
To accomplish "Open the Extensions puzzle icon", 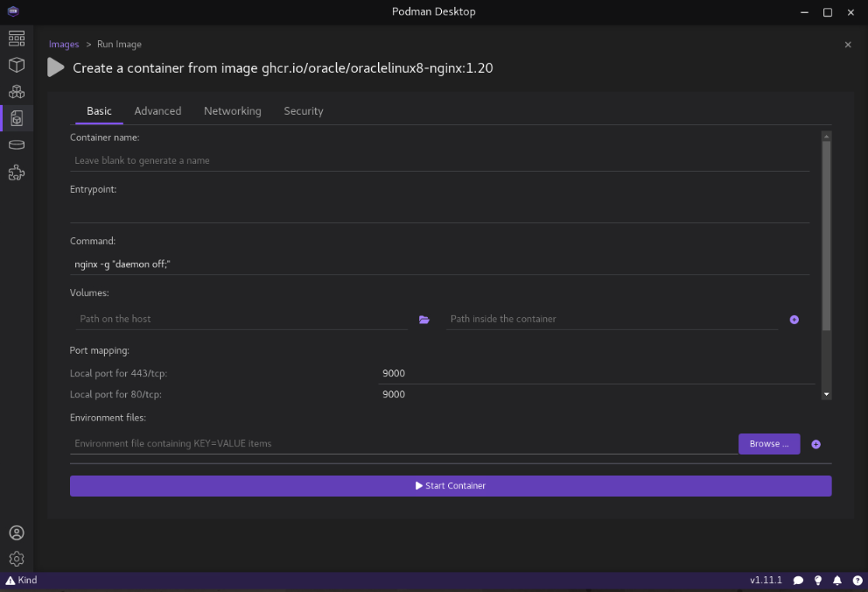I will point(17,173).
